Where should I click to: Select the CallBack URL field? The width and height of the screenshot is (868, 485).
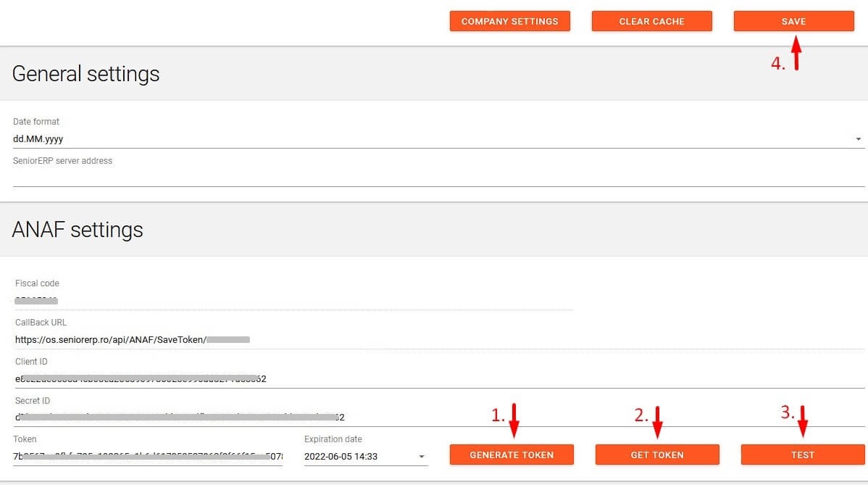coord(440,339)
